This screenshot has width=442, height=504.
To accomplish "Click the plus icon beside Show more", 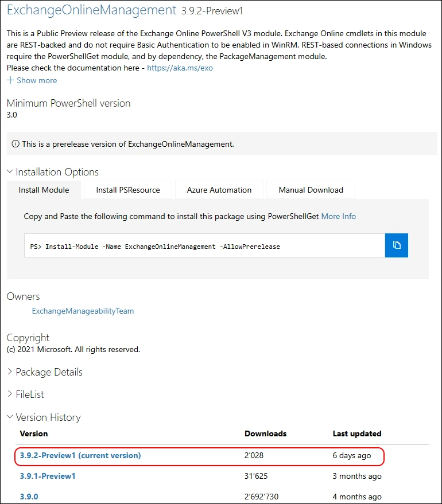I will pos(10,80).
